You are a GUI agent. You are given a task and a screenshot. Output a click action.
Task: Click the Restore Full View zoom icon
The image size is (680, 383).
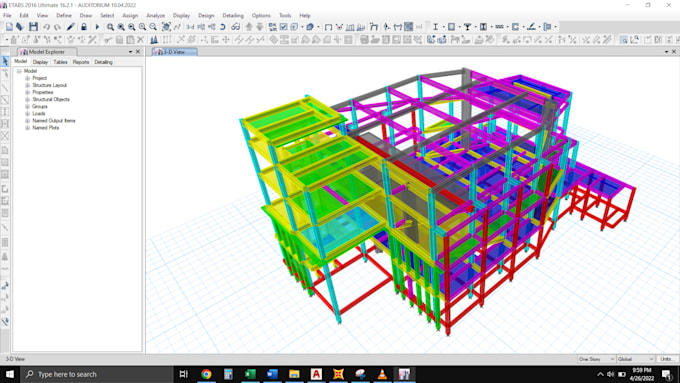tap(121, 27)
